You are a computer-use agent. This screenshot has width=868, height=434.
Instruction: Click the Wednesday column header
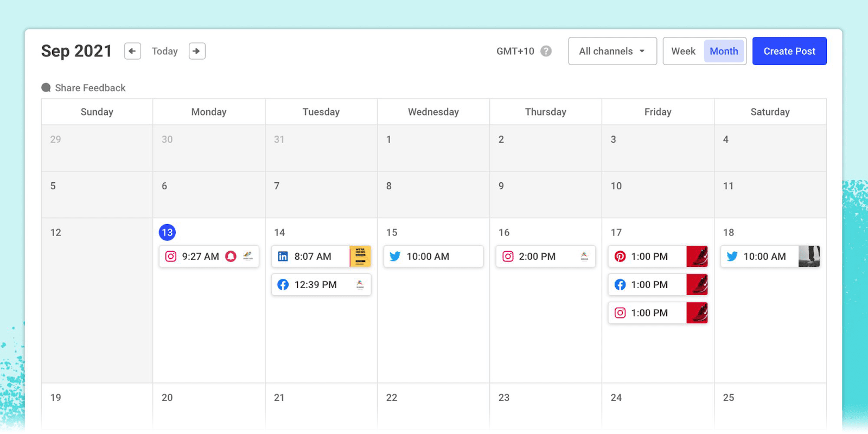point(433,112)
